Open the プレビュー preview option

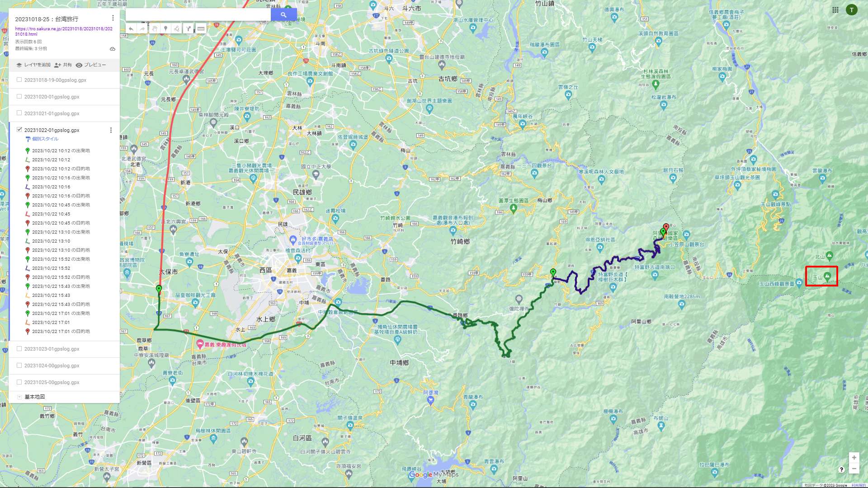pos(91,65)
